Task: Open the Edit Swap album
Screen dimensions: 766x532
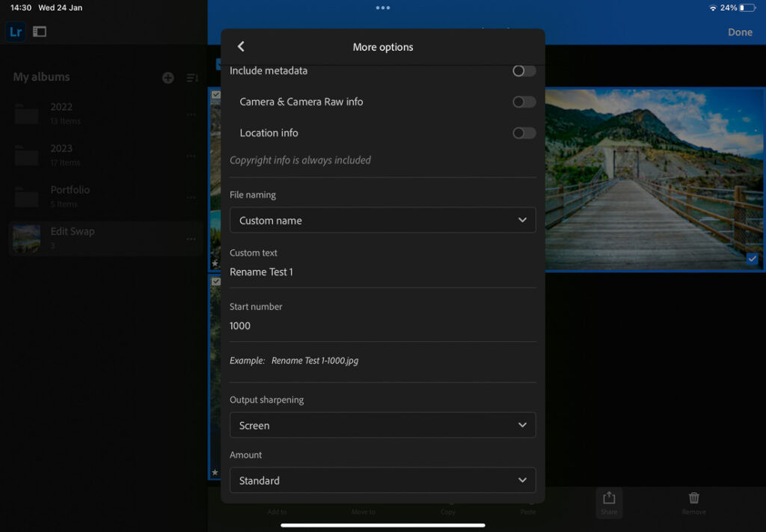Action: (x=105, y=239)
